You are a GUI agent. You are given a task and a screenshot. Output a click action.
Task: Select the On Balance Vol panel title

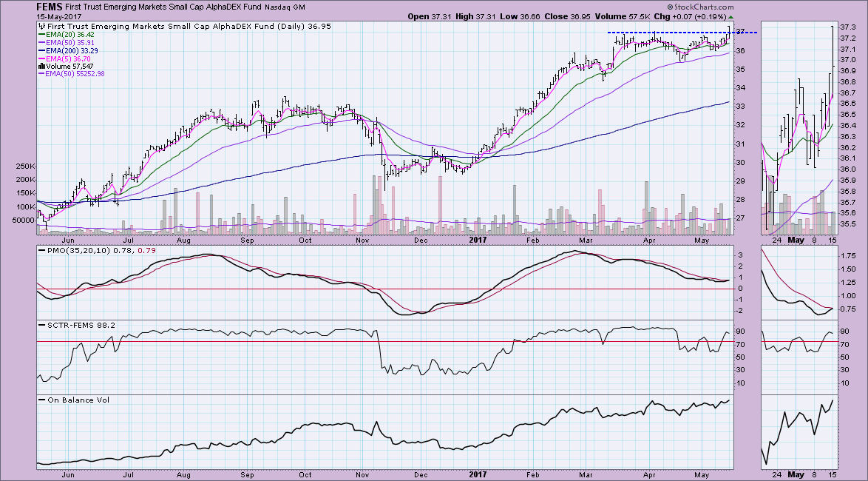(73, 400)
